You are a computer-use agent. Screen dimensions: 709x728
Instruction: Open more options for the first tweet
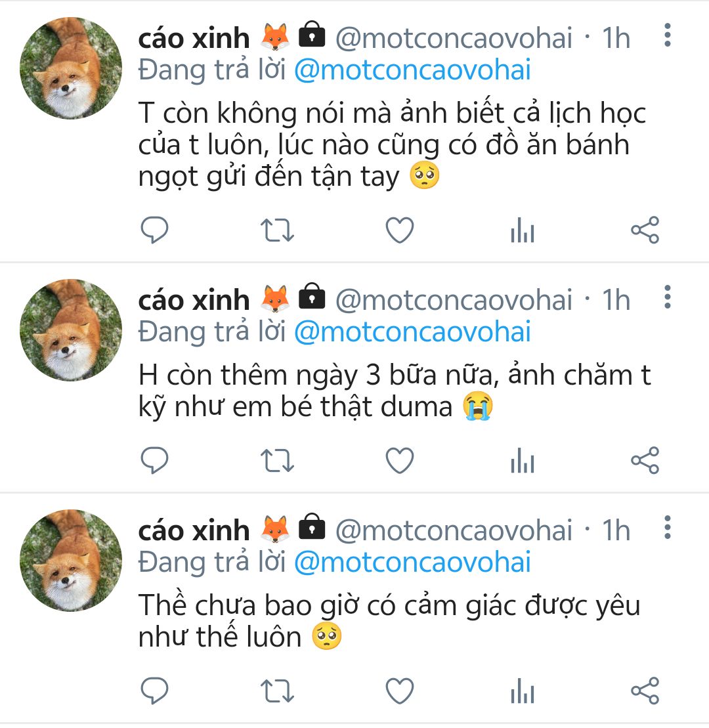[667, 35]
